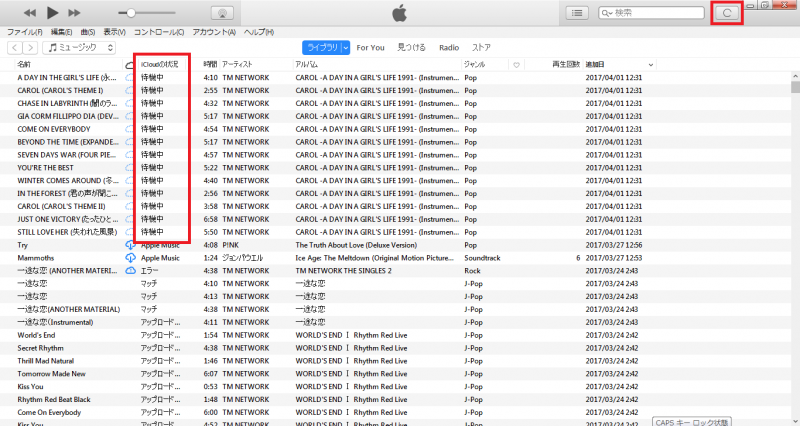Image resolution: width=800 pixels, height=426 pixels.
Task: Select the song Thrill Mad Natural
Action: (45, 361)
